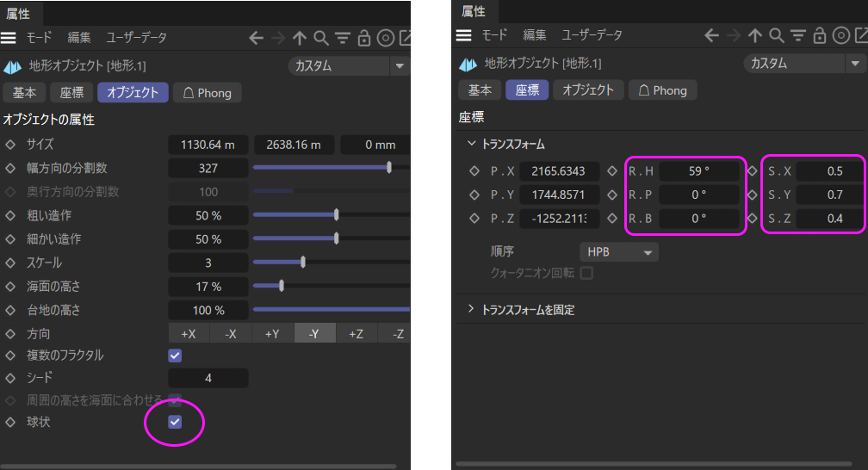This screenshot has width=868, height=470.
Task: Click the lock icon in the トランスフォーム panel
Action: click(x=819, y=35)
